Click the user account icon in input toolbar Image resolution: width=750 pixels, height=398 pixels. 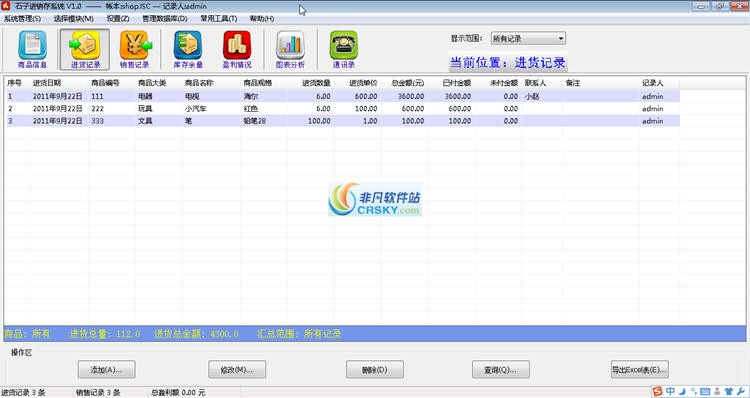(x=717, y=391)
